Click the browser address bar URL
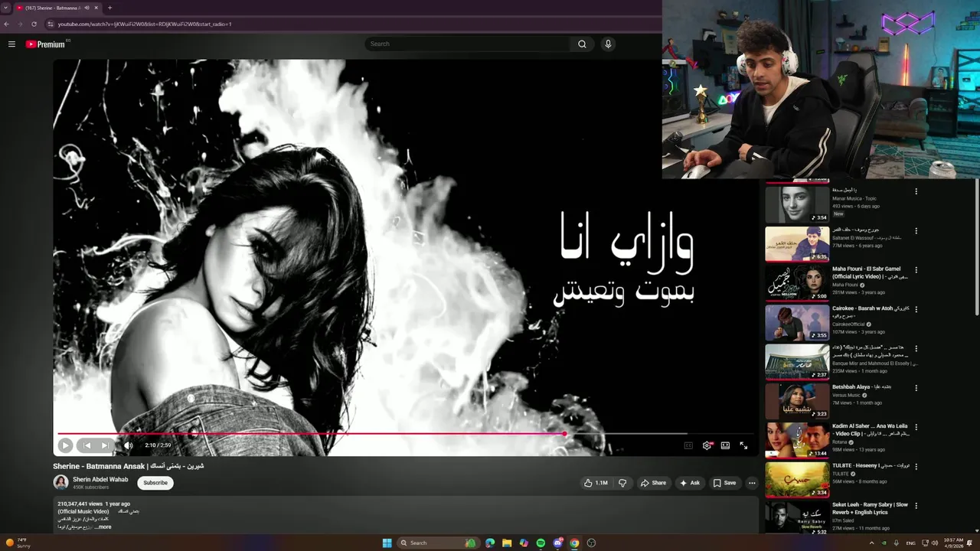Viewport: 980px width, 551px height. (145, 24)
